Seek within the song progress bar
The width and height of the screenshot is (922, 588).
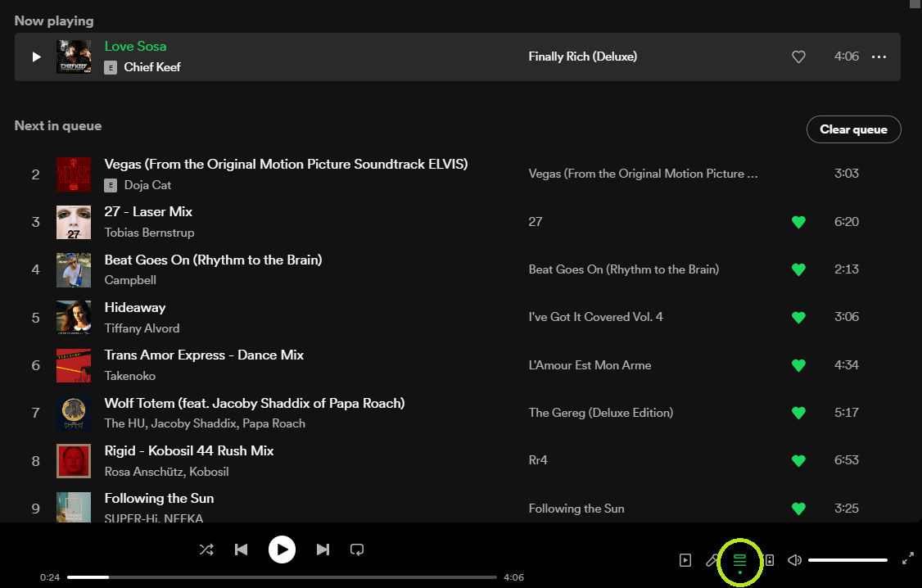(282, 577)
